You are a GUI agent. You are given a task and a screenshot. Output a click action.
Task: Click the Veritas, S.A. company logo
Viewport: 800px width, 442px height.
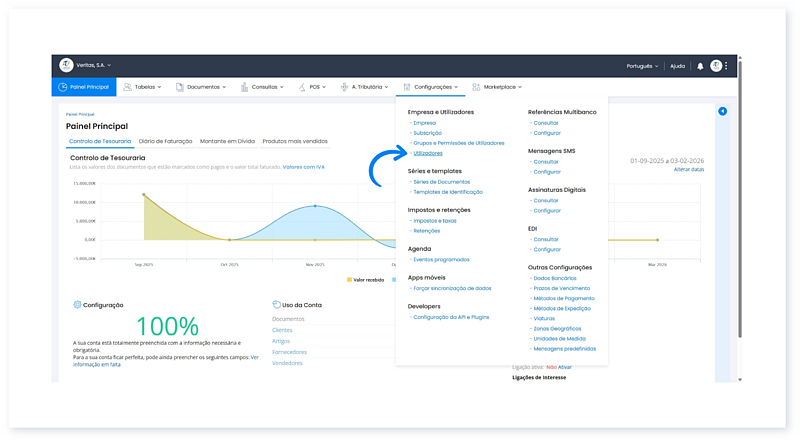[x=67, y=65]
